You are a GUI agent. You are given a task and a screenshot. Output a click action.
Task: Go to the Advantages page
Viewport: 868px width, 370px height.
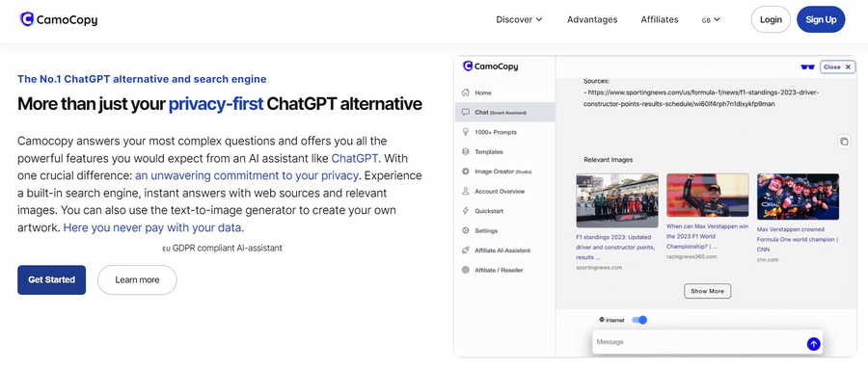[592, 19]
